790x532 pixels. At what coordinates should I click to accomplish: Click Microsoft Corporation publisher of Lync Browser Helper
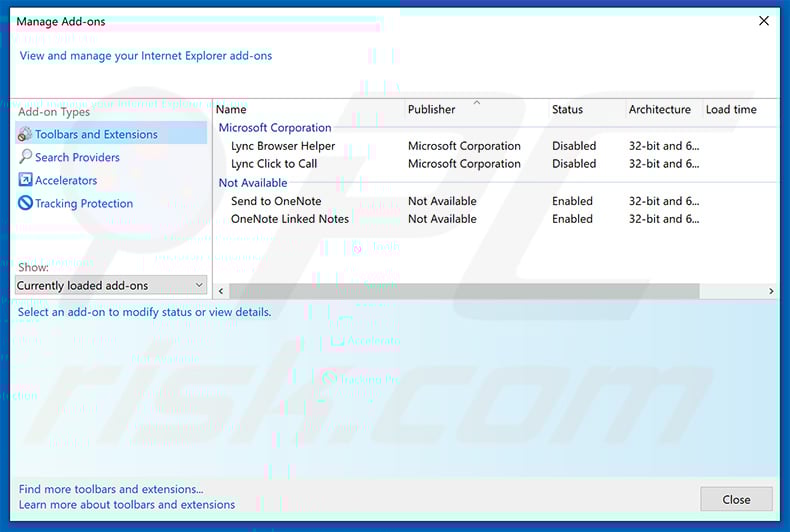click(x=464, y=146)
